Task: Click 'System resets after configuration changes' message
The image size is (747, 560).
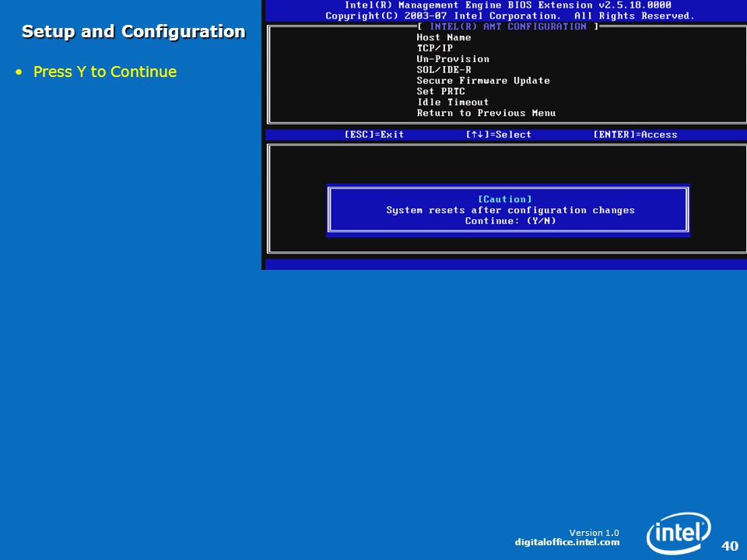Action: coord(510,210)
